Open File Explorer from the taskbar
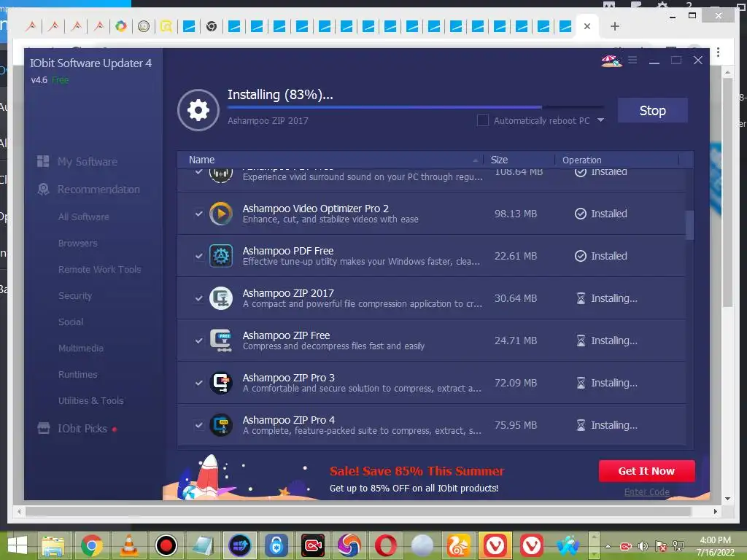This screenshot has height=560, width=747. pyautogui.click(x=53, y=545)
